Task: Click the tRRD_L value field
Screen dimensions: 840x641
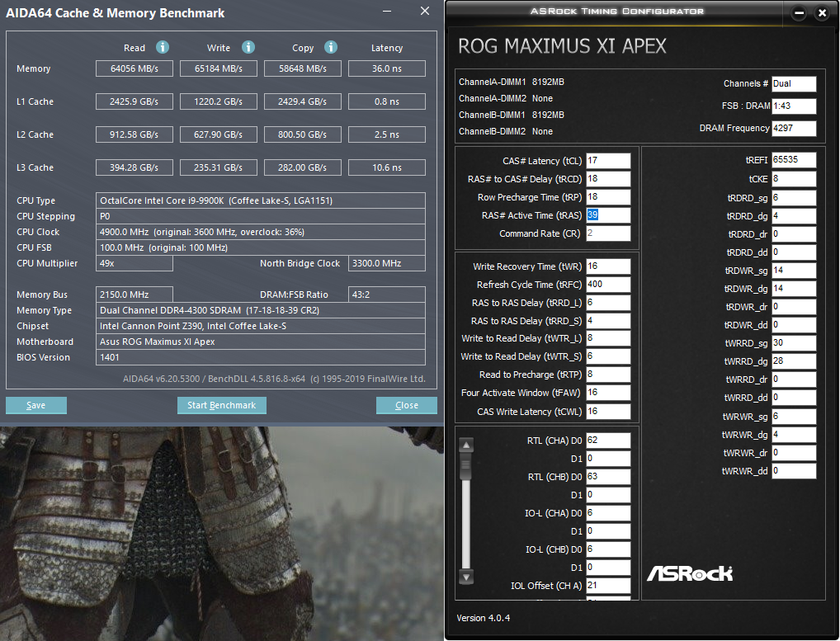Action: (609, 303)
